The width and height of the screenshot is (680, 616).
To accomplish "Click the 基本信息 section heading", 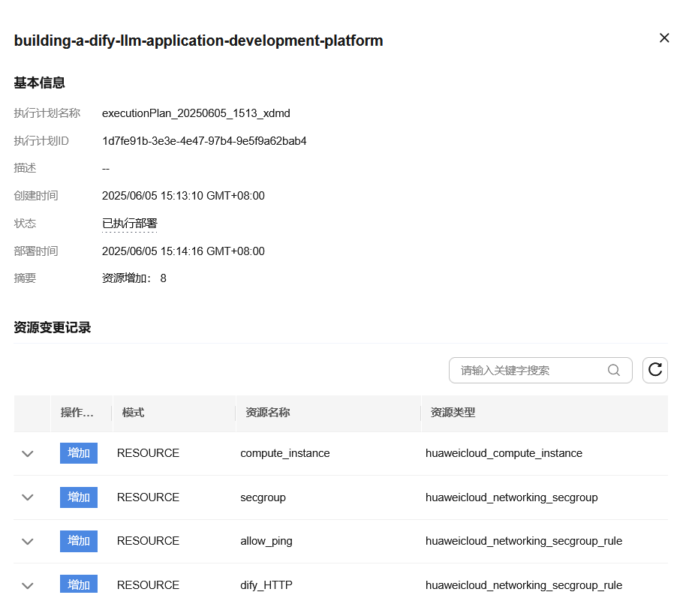I will coord(40,83).
